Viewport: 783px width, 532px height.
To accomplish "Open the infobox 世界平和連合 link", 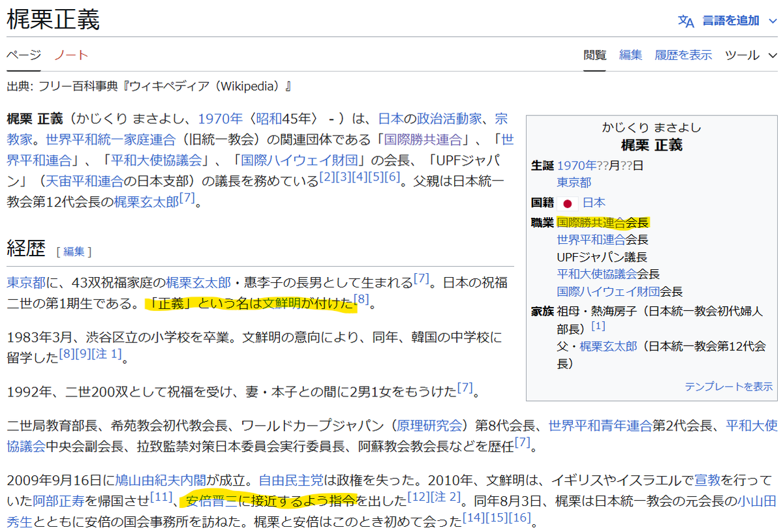I will pyautogui.click(x=591, y=239).
